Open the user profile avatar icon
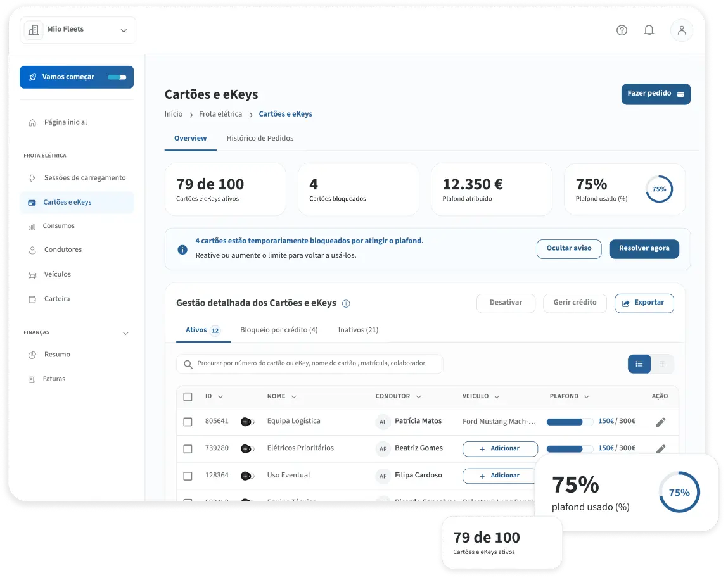 click(x=682, y=30)
